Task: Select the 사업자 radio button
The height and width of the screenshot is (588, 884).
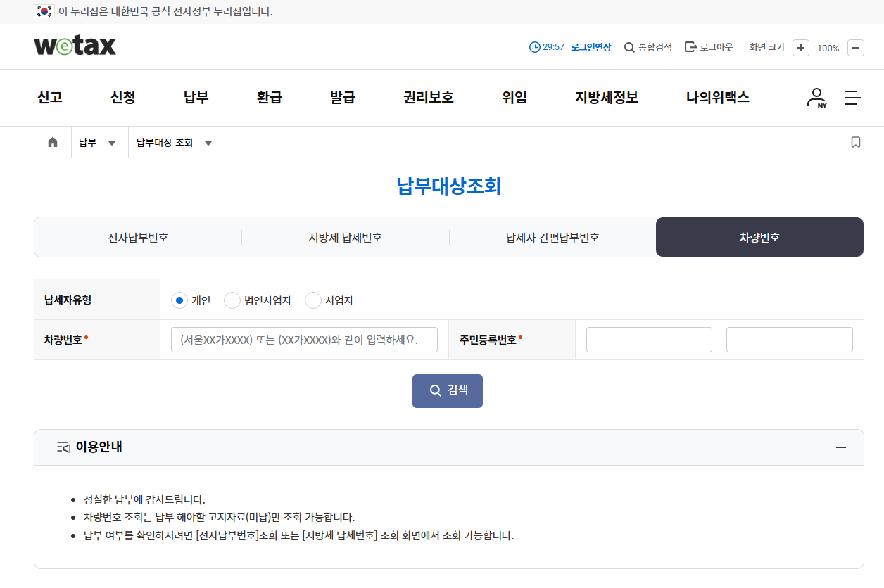Action: pos(313,300)
